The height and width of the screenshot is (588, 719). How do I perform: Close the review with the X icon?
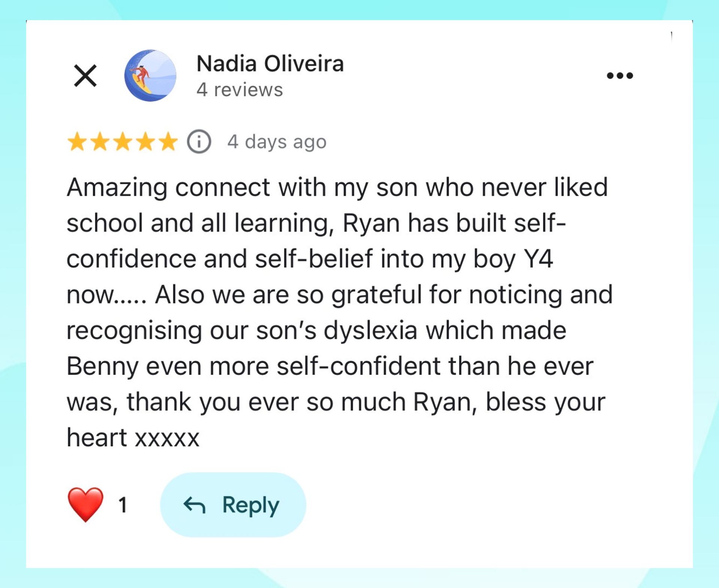coord(85,76)
